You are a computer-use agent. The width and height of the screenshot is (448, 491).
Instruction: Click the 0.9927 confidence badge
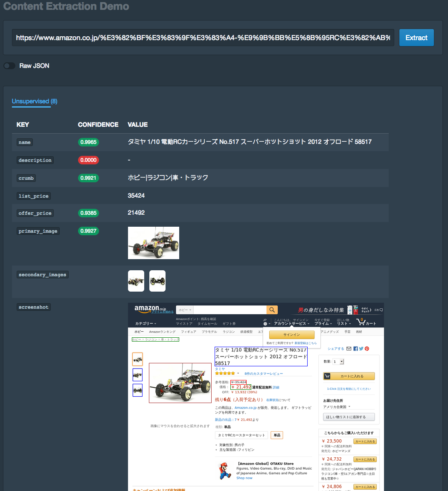point(88,231)
